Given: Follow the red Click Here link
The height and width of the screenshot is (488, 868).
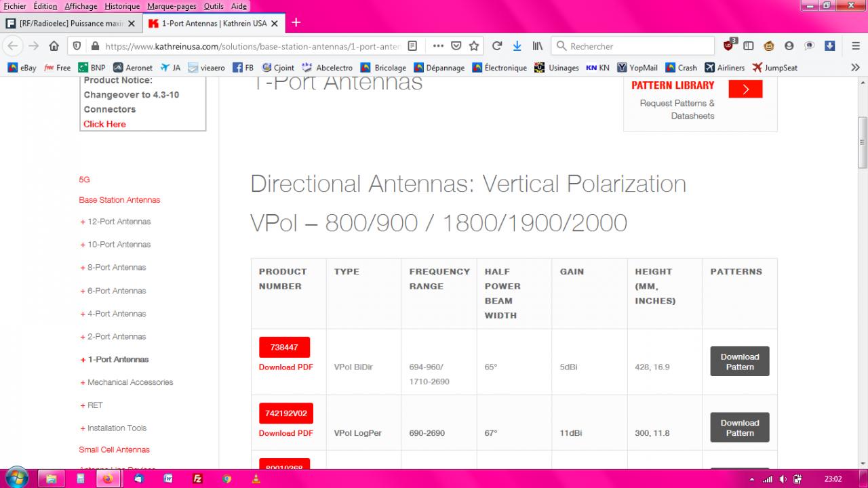Looking at the screenshot, I should coord(104,124).
